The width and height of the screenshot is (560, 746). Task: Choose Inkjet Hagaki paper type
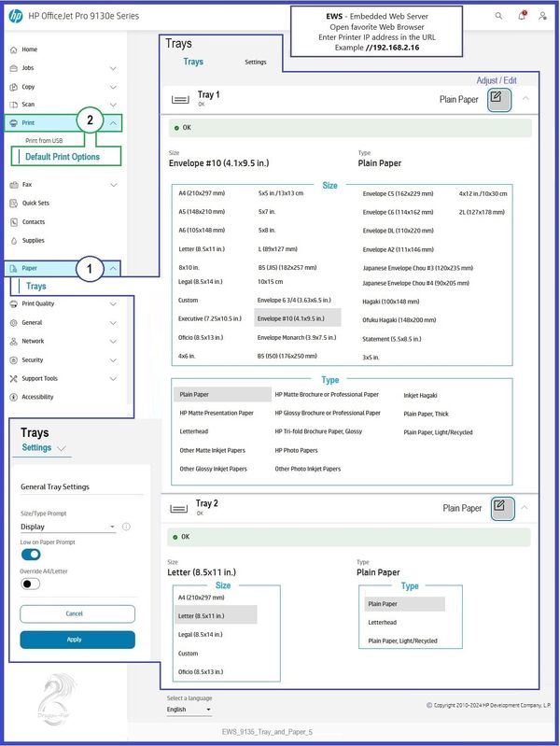coord(420,395)
